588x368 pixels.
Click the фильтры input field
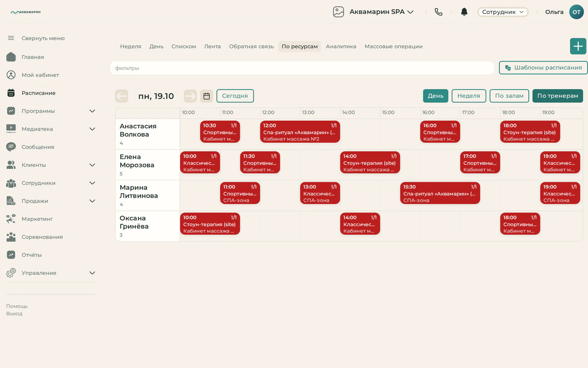[x=302, y=68]
